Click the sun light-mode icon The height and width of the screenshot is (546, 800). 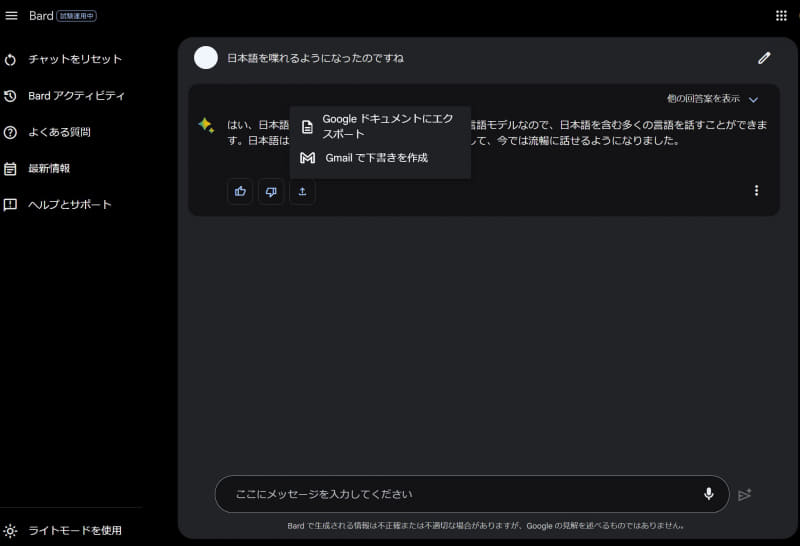coord(10,531)
